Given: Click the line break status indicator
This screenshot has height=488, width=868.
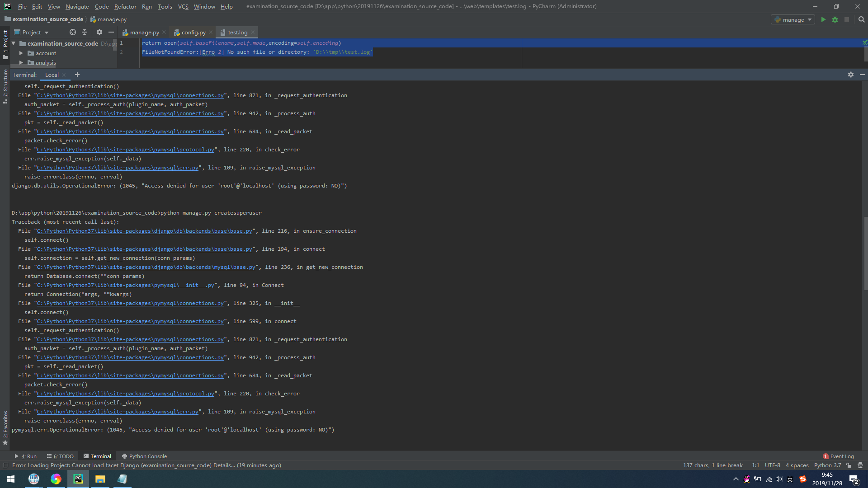Looking at the screenshot, I should point(713,465).
